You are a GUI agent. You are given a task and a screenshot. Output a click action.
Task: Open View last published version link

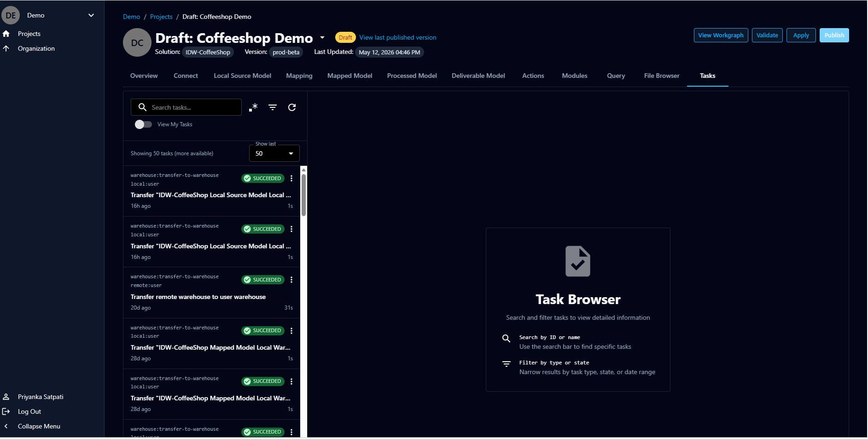(398, 37)
